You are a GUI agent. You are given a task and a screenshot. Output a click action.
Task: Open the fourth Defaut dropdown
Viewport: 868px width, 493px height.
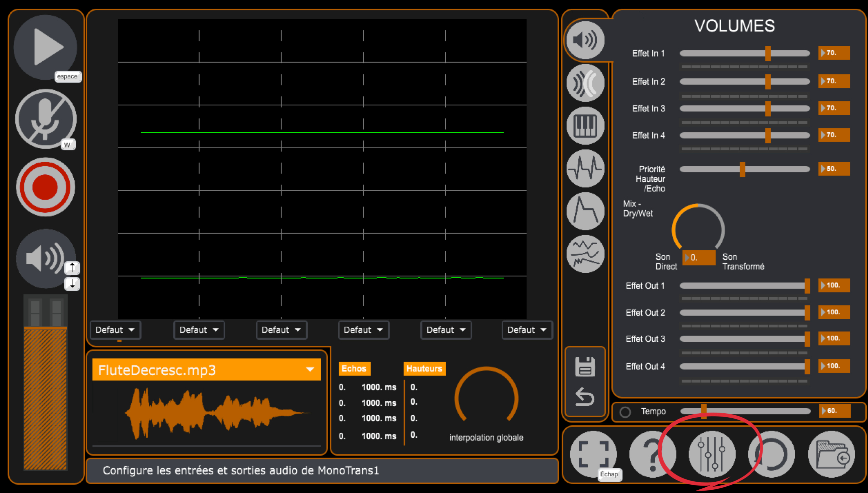click(x=364, y=330)
